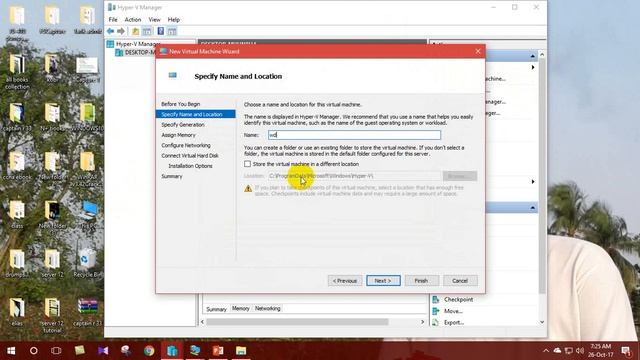The width and height of the screenshot is (640, 360).
Task: Go to Configure Networking wizard step
Action: click(186, 145)
